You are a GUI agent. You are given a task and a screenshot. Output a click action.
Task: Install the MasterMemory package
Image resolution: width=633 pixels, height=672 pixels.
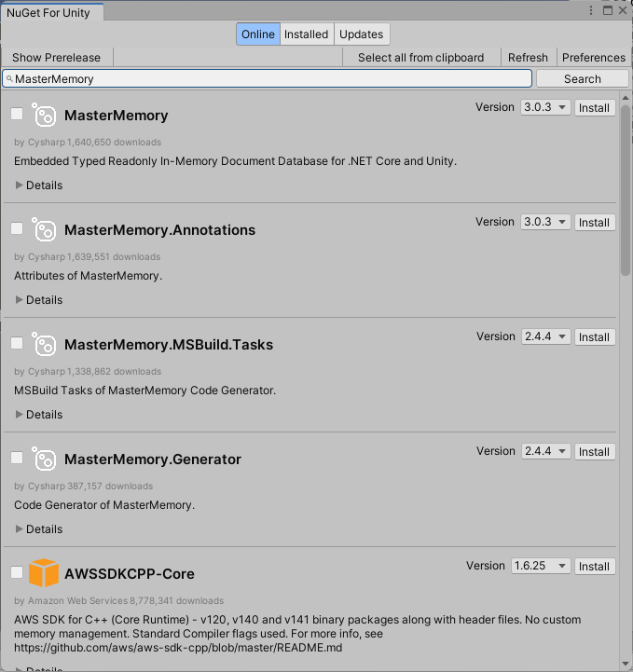click(x=595, y=108)
